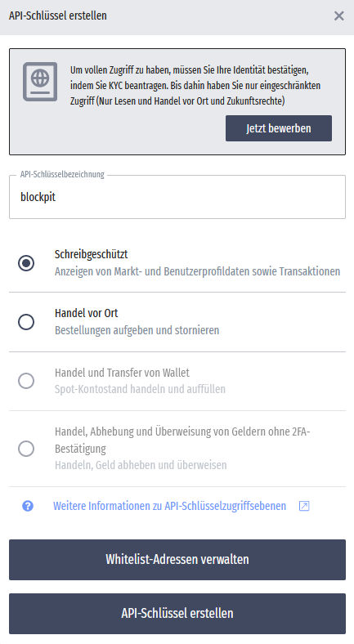Close the API-Schlüssel erstellen dialog
This screenshot has height=644, width=354.
(x=338, y=16)
